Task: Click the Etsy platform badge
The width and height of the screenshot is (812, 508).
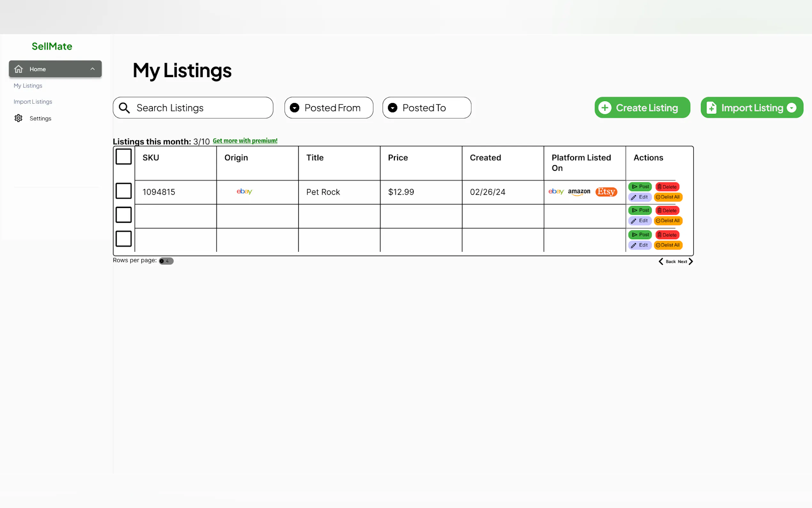Action: point(606,192)
